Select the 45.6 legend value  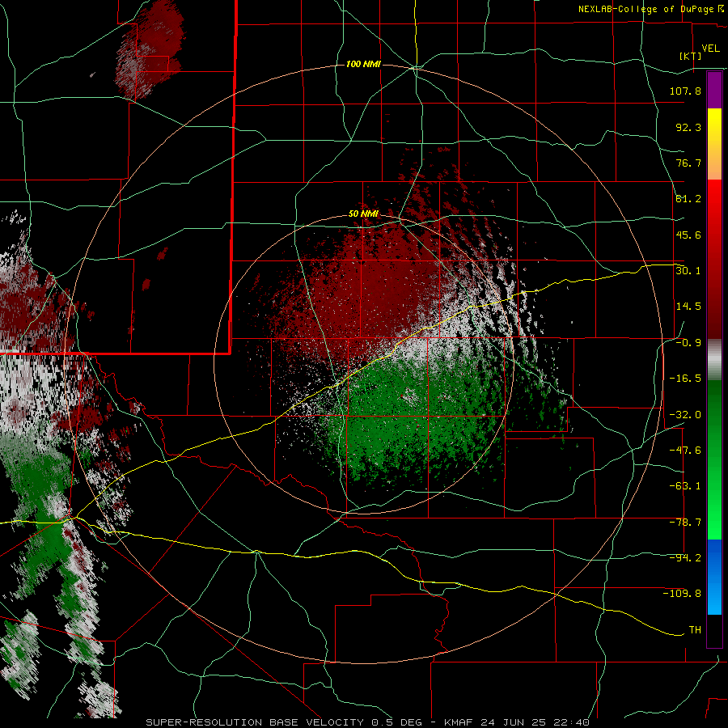pyautogui.click(x=688, y=235)
